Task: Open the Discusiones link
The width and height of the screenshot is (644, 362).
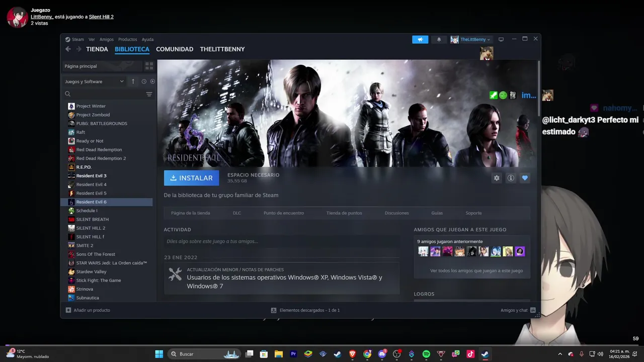Action: (397, 213)
